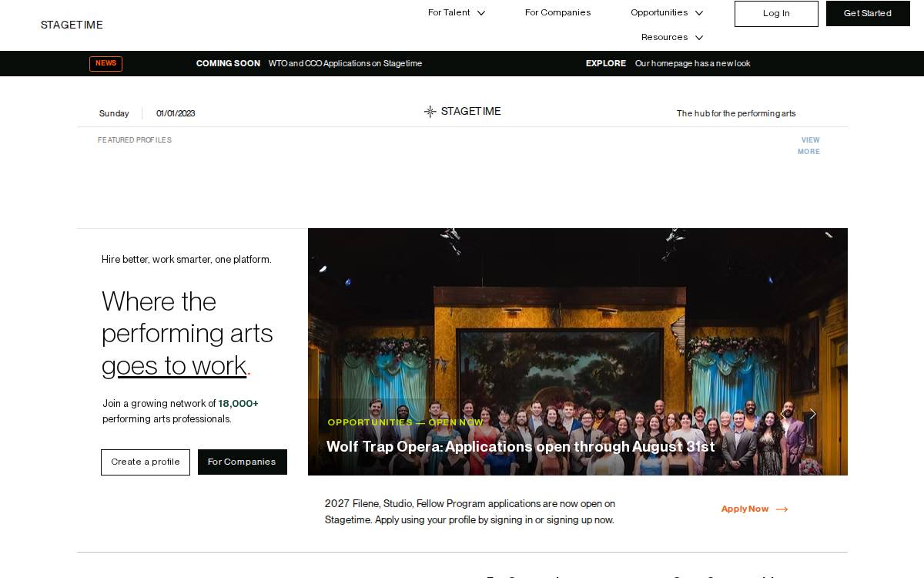Open Coming Soon WTO and CCO Applications news
This screenshot has width=924, height=578.
pyautogui.click(x=309, y=63)
